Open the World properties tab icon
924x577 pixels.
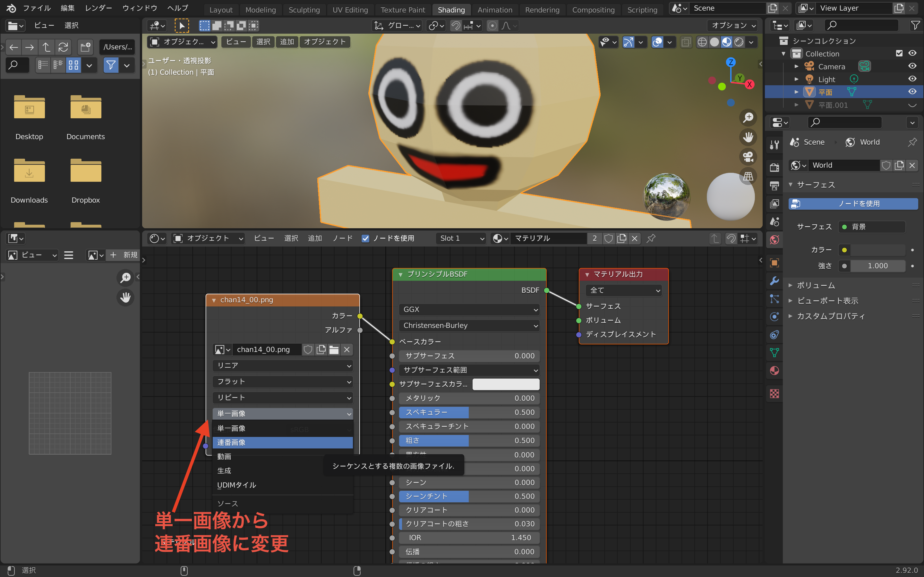coord(774,240)
